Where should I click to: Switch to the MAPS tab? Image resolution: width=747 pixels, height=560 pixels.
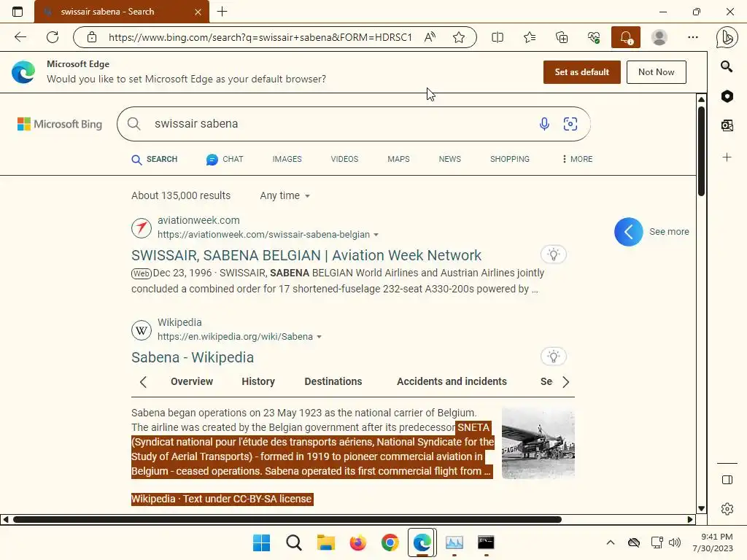[x=398, y=159]
